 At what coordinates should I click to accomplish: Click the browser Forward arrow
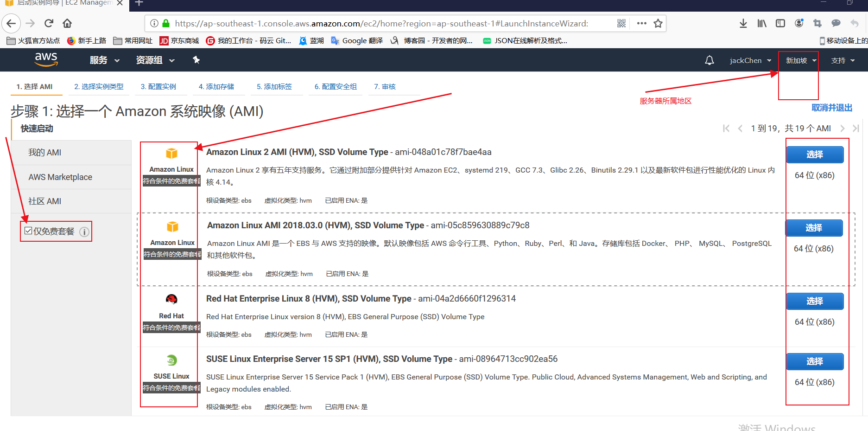click(x=30, y=23)
